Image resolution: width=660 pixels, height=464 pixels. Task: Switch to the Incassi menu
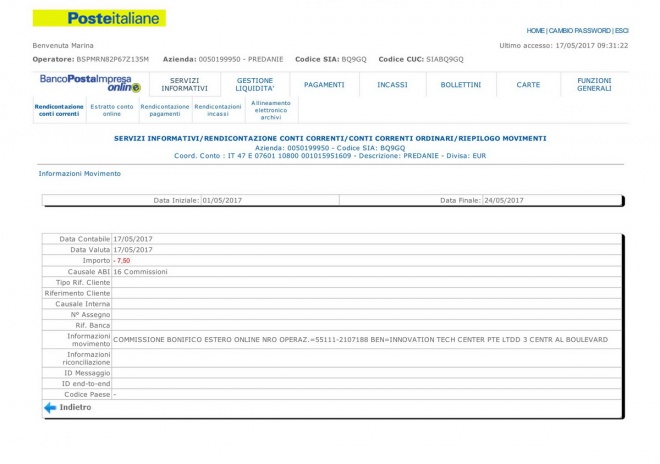(x=392, y=85)
